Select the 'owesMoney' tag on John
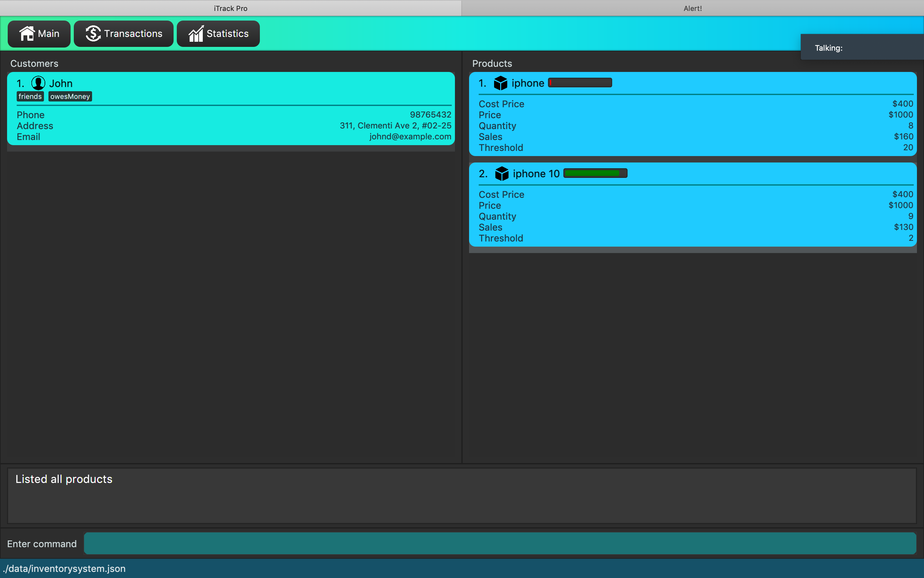The height and width of the screenshot is (578, 924). coord(70,96)
